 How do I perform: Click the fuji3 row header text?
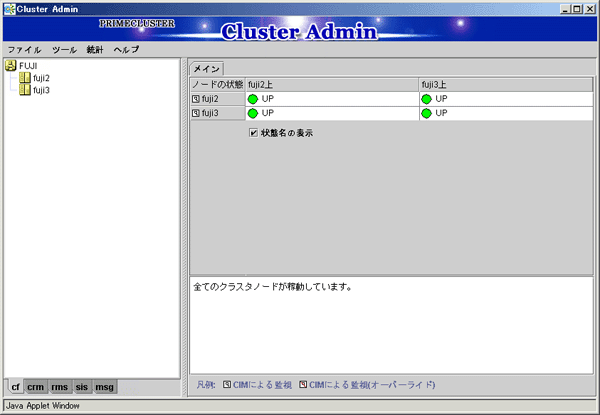coord(210,113)
